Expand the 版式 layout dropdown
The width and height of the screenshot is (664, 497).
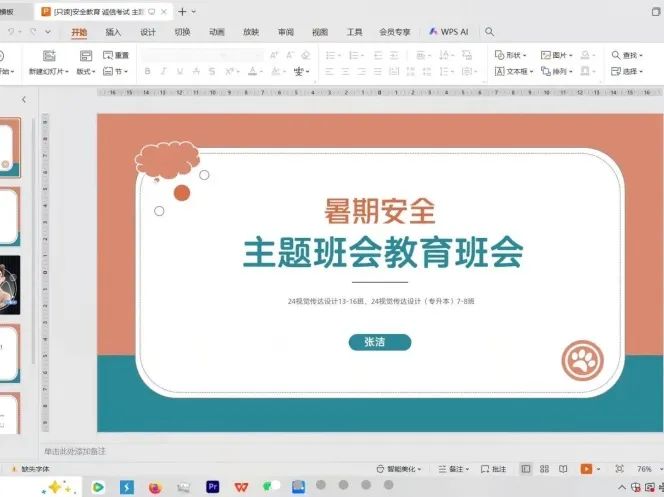click(86, 72)
